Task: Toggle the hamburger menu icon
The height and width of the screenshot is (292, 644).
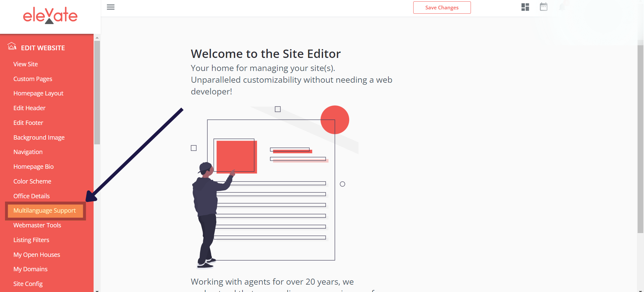Action: tap(111, 7)
